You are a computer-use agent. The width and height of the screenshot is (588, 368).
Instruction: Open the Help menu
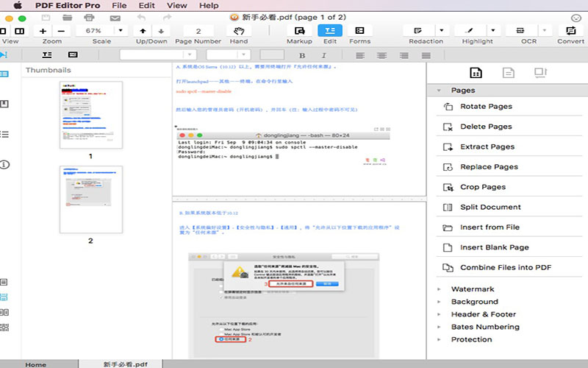209,5
